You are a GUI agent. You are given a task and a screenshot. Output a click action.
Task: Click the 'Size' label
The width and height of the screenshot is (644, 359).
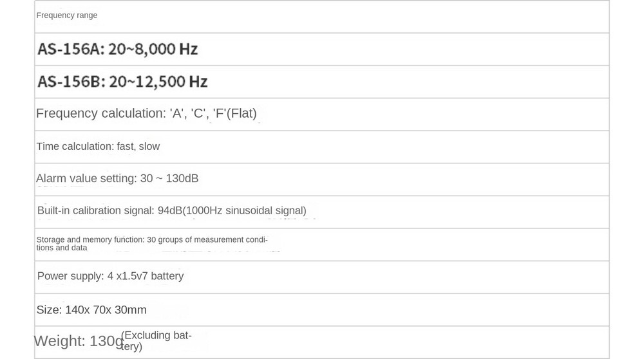click(49, 310)
